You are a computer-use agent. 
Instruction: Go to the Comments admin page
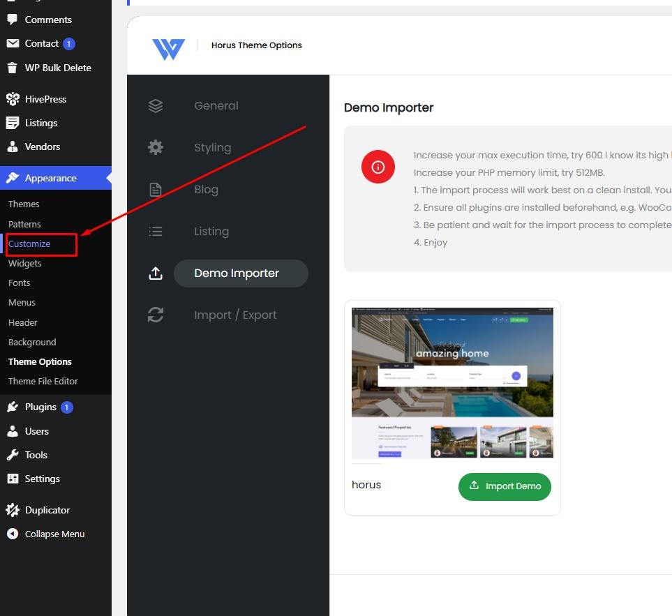(48, 20)
